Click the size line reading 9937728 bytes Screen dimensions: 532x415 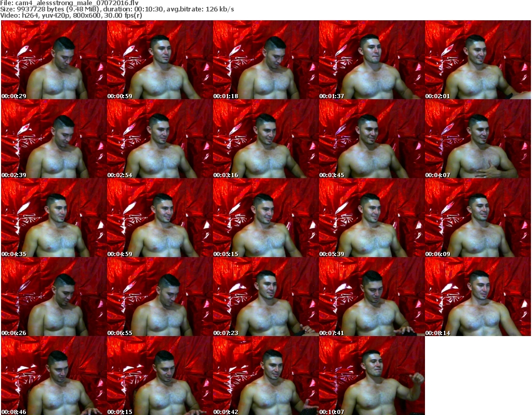pyautogui.click(x=117, y=9)
